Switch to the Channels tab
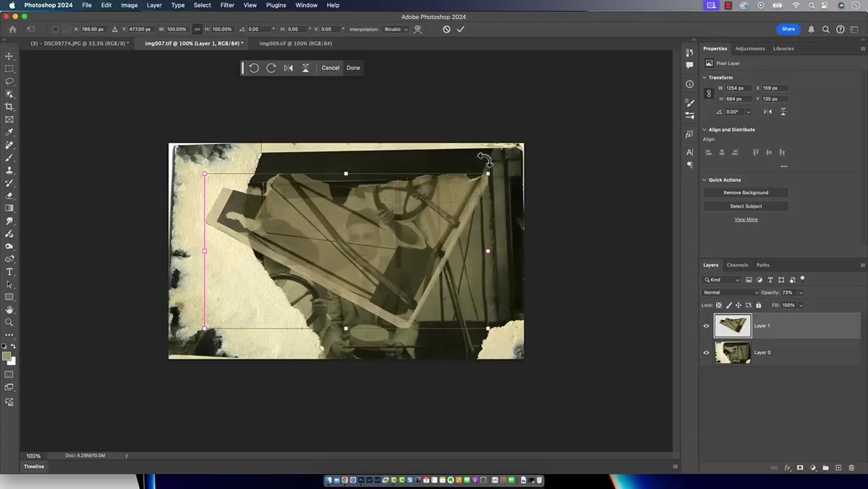Image resolution: width=868 pixels, height=489 pixels. [737, 265]
